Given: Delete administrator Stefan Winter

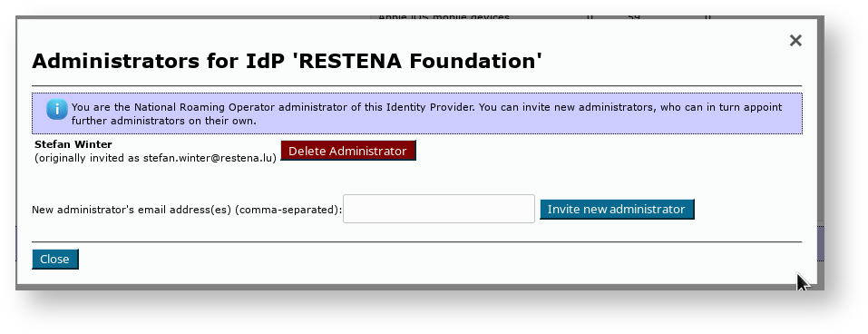Looking at the screenshot, I should tap(347, 151).
